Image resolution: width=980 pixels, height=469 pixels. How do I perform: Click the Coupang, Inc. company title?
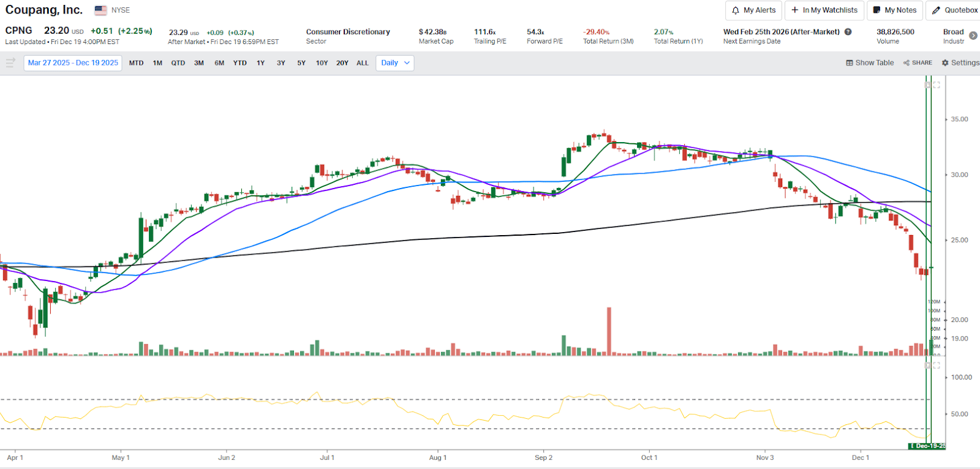point(44,10)
